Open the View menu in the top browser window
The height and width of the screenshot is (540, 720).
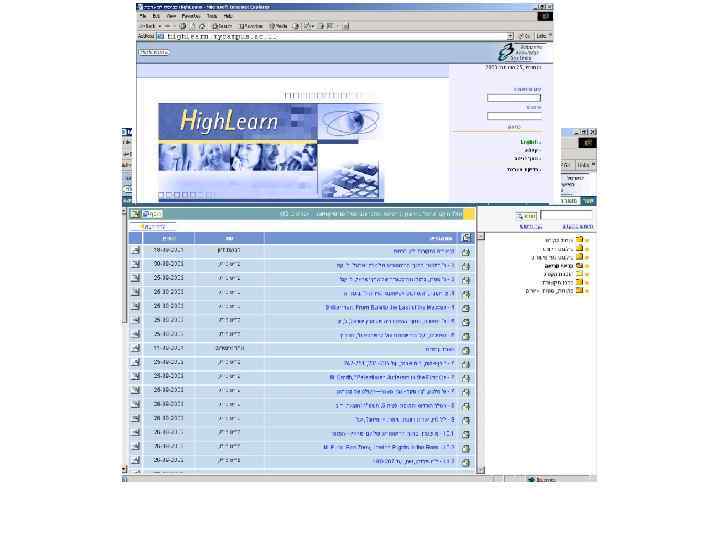point(171,16)
